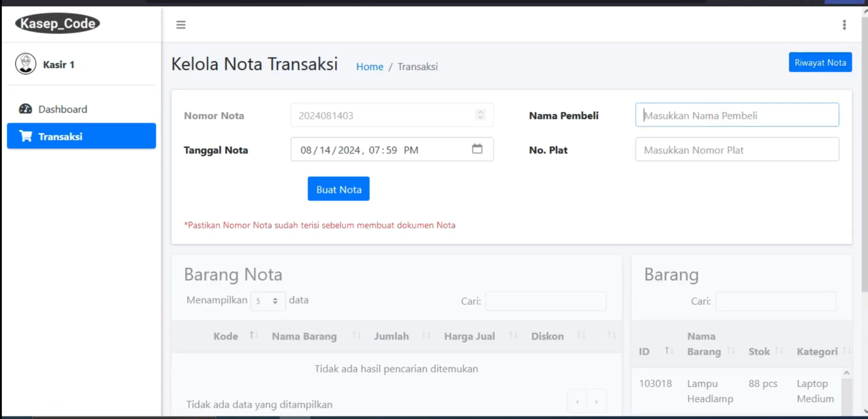The width and height of the screenshot is (868, 419).
Task: Toggle the hamburger sidebar menu
Action: click(181, 25)
